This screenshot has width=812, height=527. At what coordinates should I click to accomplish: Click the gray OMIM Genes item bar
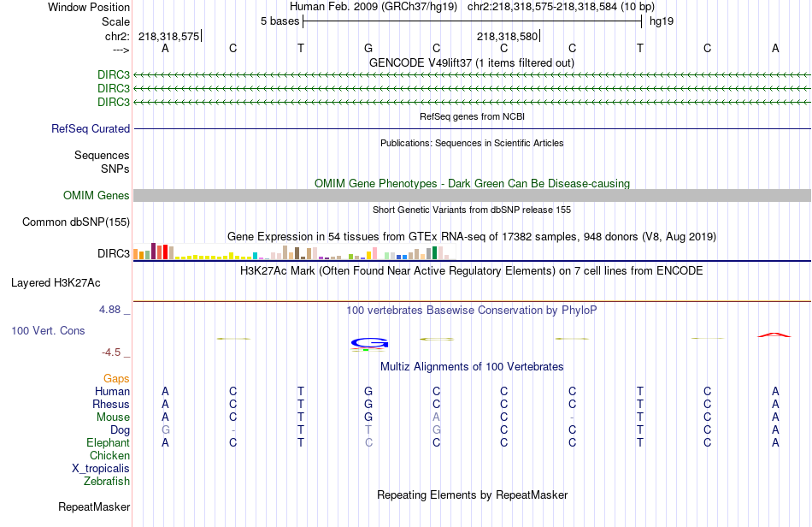pyautogui.click(x=472, y=195)
